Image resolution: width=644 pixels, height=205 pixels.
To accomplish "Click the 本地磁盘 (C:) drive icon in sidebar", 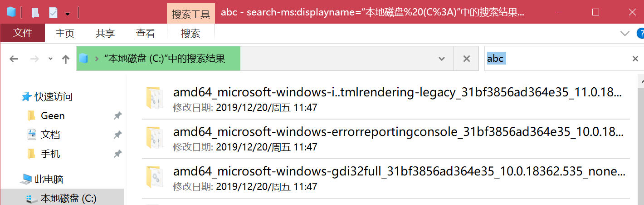I will [x=31, y=199].
